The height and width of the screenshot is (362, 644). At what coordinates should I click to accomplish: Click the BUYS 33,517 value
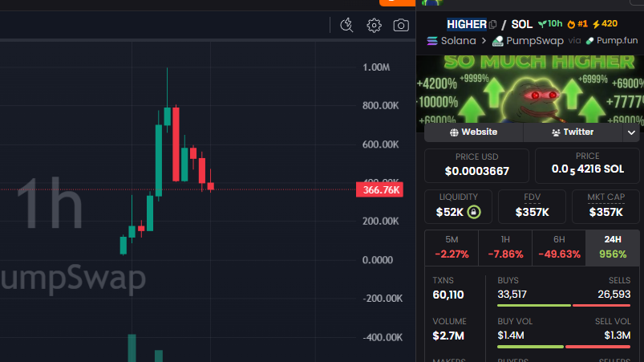(512, 295)
